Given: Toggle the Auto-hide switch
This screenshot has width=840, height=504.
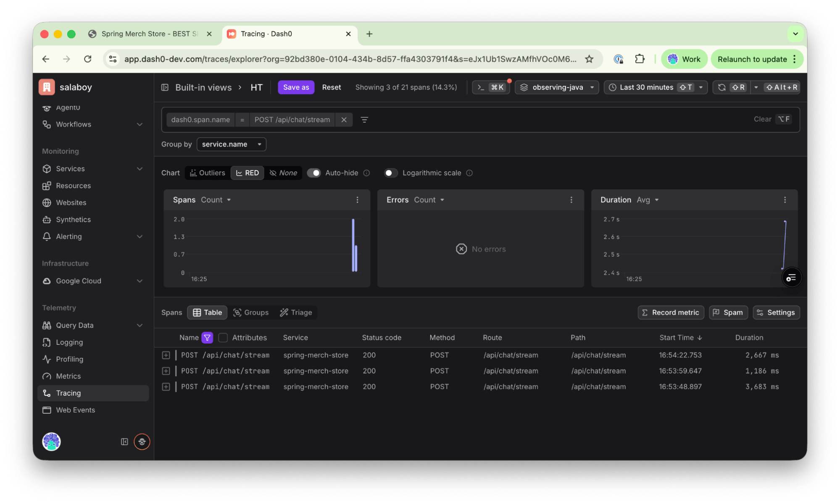Looking at the screenshot, I should coord(313,173).
